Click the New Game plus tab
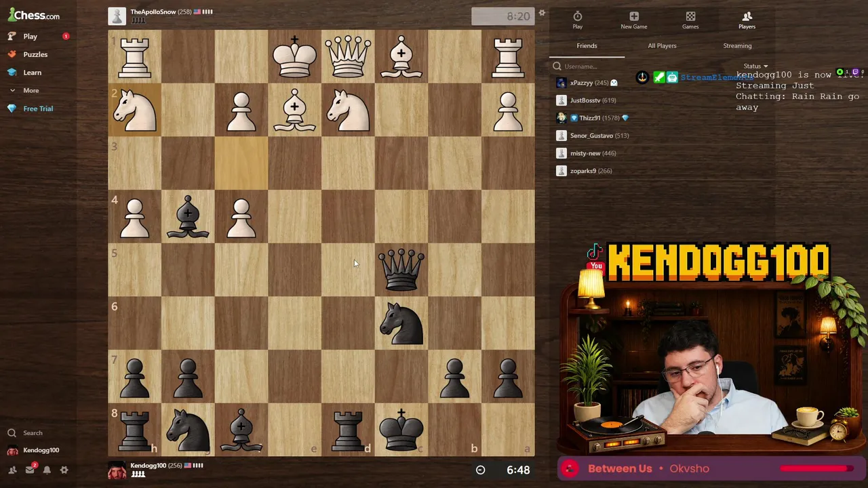This screenshot has width=868, height=488. [633, 20]
